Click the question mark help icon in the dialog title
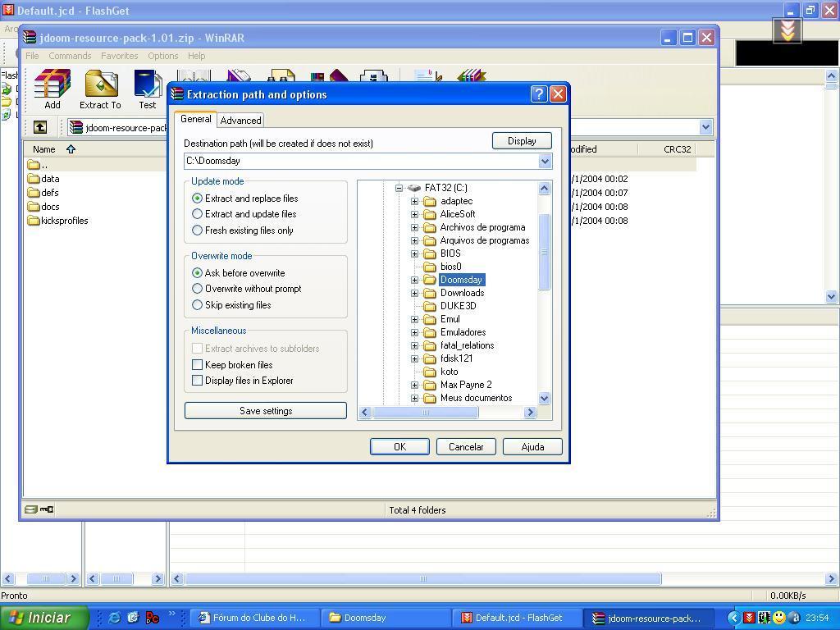840x630 pixels. pos(539,94)
